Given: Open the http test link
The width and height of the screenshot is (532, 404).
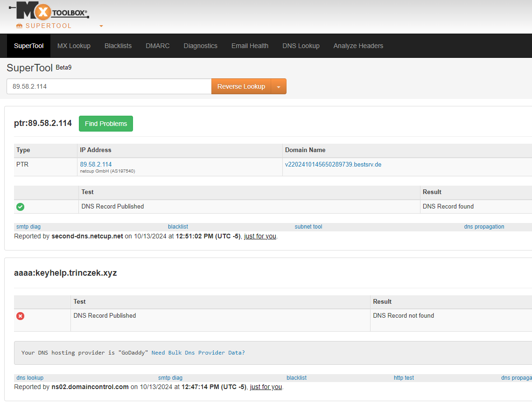Looking at the screenshot, I should (404, 378).
